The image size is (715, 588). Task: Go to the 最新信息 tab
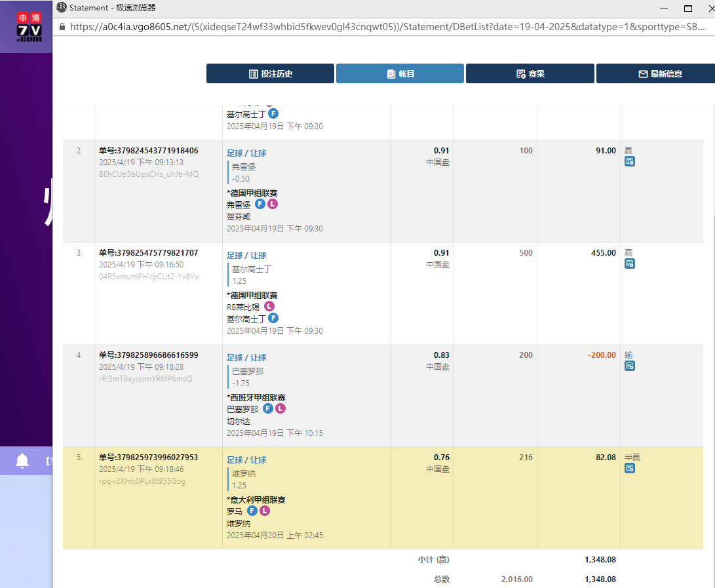[655, 73]
